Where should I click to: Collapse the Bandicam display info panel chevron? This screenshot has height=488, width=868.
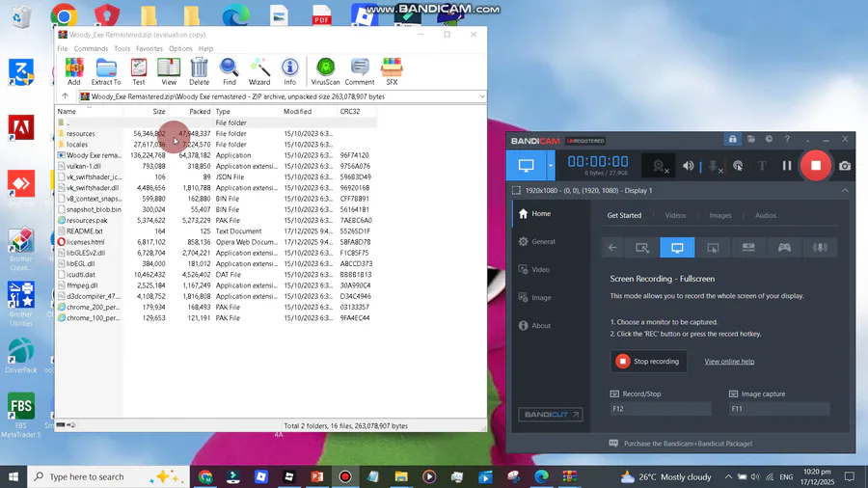pos(845,190)
